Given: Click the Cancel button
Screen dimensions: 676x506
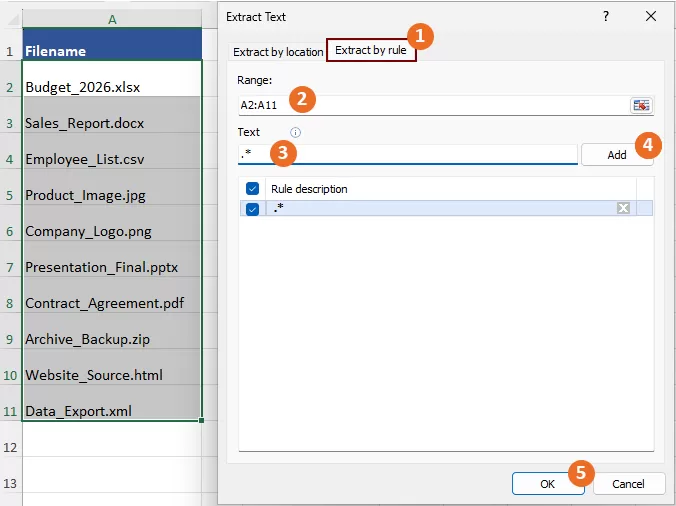Looking at the screenshot, I should (x=629, y=484).
